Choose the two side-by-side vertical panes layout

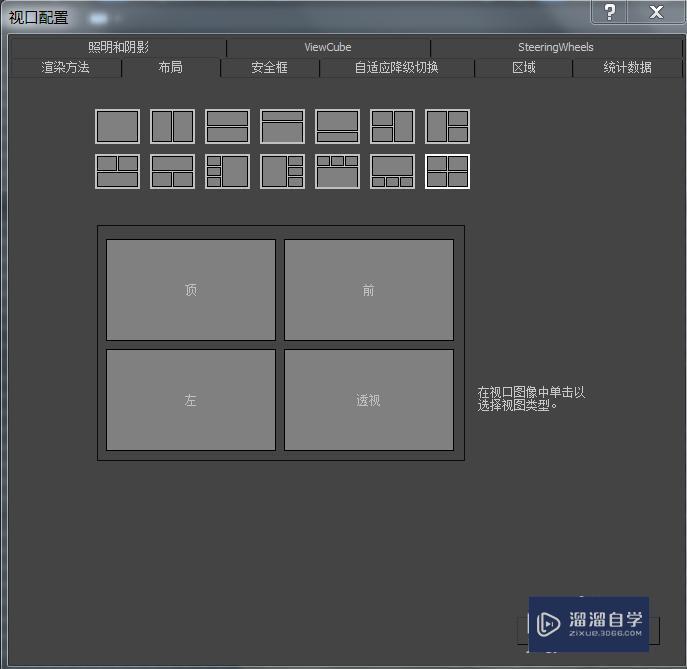[x=172, y=127]
